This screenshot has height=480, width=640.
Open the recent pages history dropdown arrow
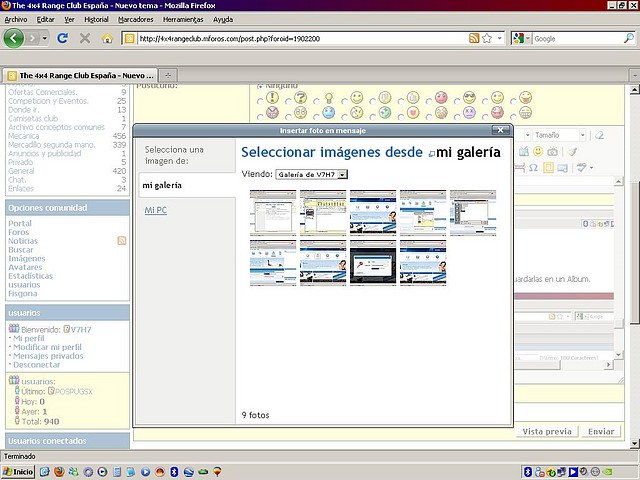pos(44,38)
